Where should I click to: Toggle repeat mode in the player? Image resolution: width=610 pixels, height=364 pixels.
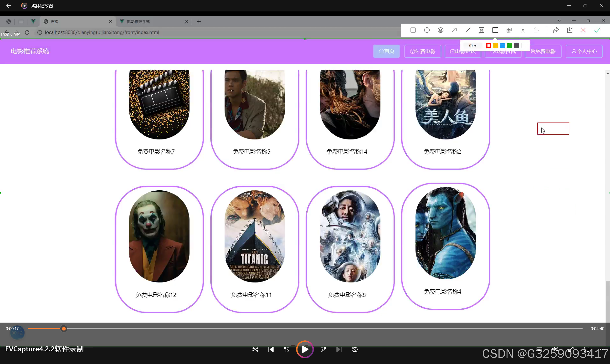tap(355, 349)
